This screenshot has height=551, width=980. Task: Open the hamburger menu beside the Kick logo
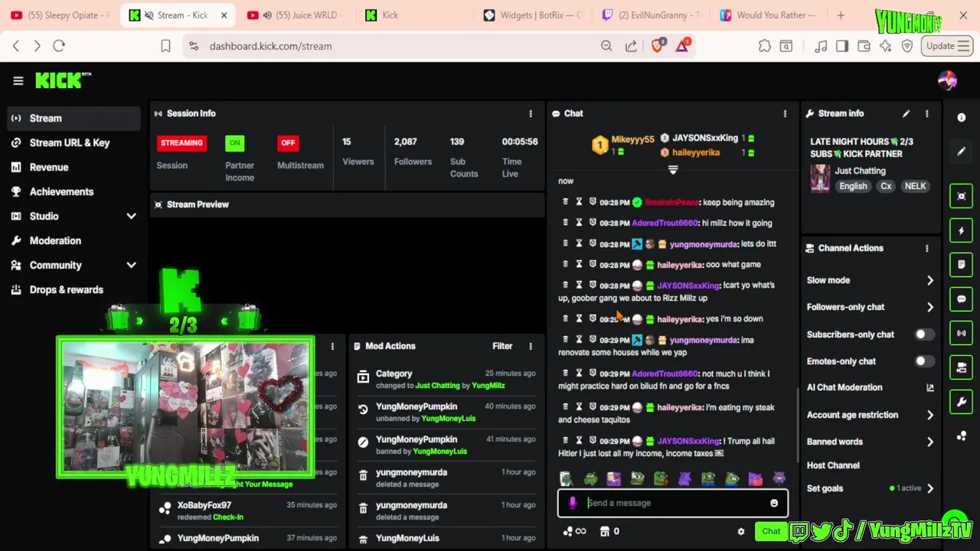[x=18, y=80]
